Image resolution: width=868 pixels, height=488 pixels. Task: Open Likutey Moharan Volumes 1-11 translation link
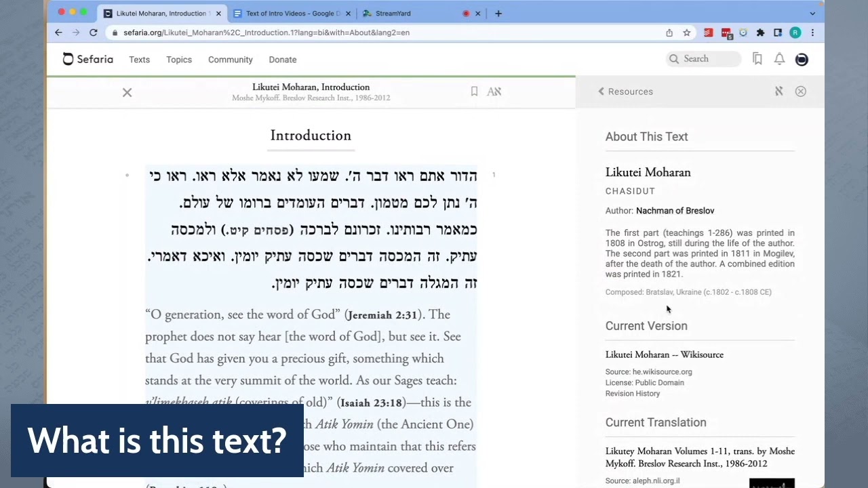pyautogui.click(x=700, y=457)
